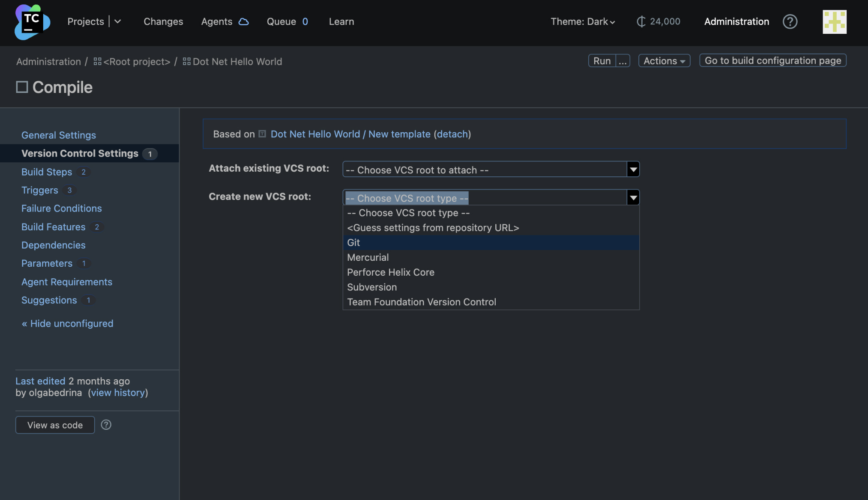Click the TeamCity logo icon
This screenshot has width=868, height=500.
pyautogui.click(x=32, y=21)
